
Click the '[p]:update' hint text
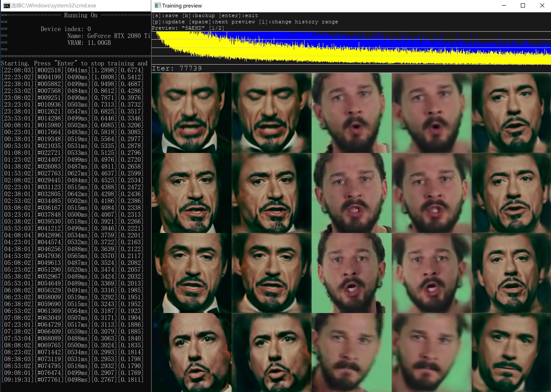(168, 22)
